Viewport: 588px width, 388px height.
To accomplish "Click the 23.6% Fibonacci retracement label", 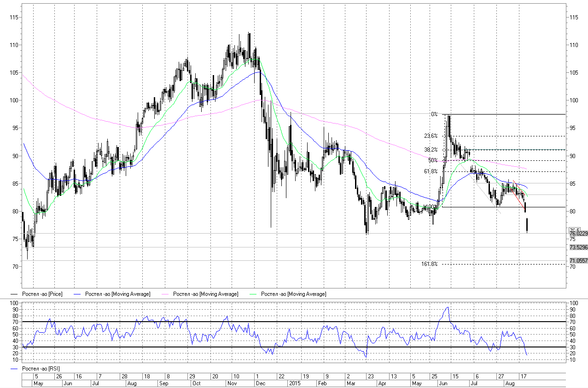I will [431, 136].
